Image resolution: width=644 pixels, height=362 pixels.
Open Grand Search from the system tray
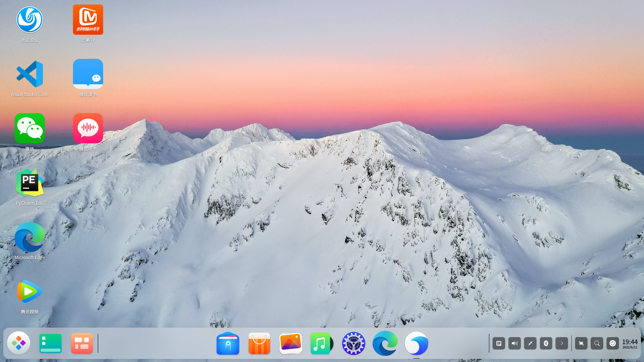tap(597, 343)
